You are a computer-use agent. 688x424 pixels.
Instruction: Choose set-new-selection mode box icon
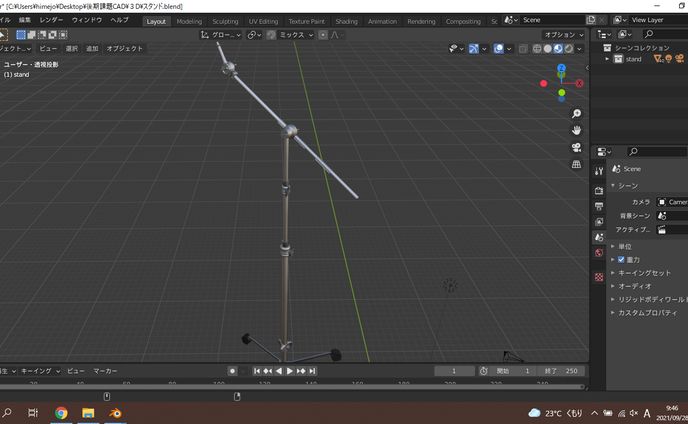click(21, 35)
